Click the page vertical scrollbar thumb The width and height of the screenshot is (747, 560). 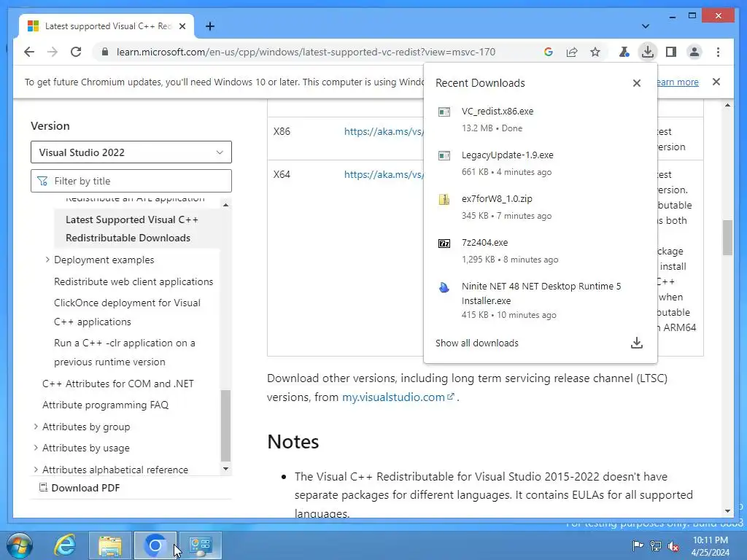[x=727, y=237]
